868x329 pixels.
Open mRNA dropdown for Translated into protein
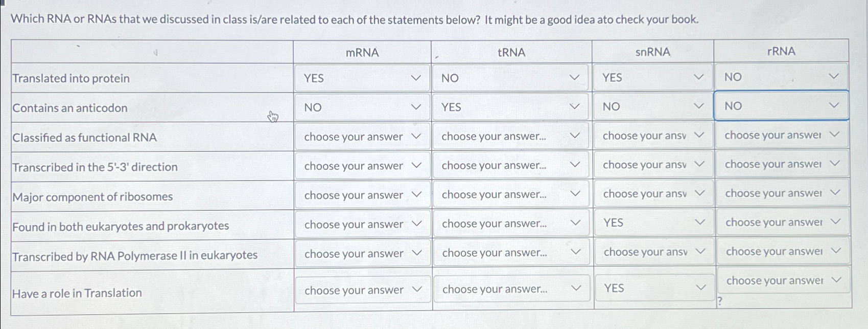click(362, 78)
